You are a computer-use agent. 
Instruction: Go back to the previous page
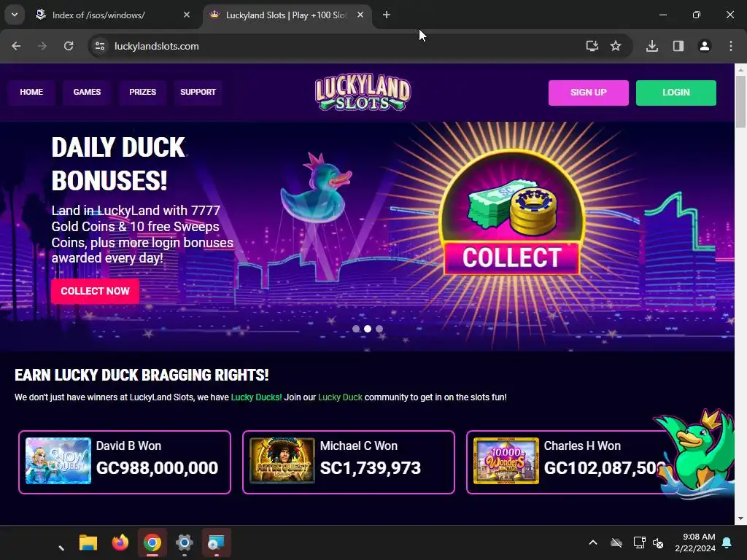16,46
